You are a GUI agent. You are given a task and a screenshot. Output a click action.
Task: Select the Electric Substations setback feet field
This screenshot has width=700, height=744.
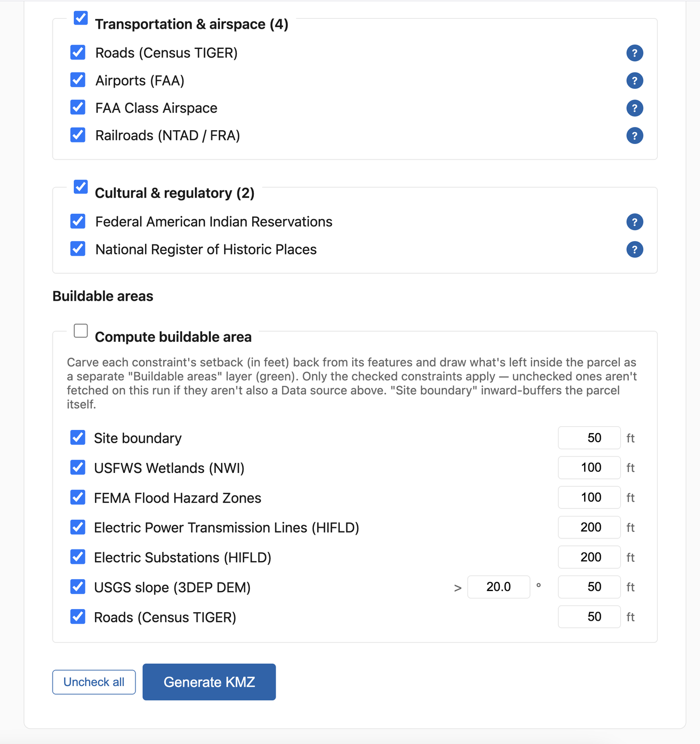coord(589,557)
